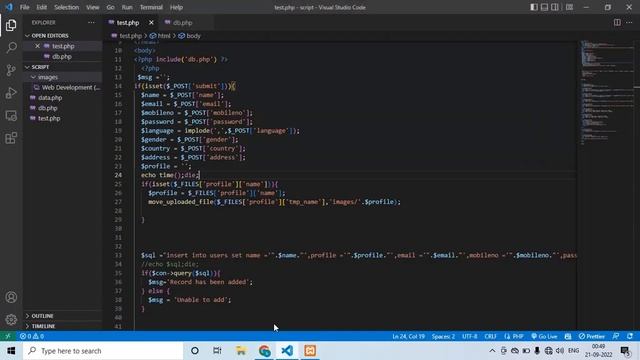
Task: Open the customize layout icon
Action: click(x=569, y=7)
